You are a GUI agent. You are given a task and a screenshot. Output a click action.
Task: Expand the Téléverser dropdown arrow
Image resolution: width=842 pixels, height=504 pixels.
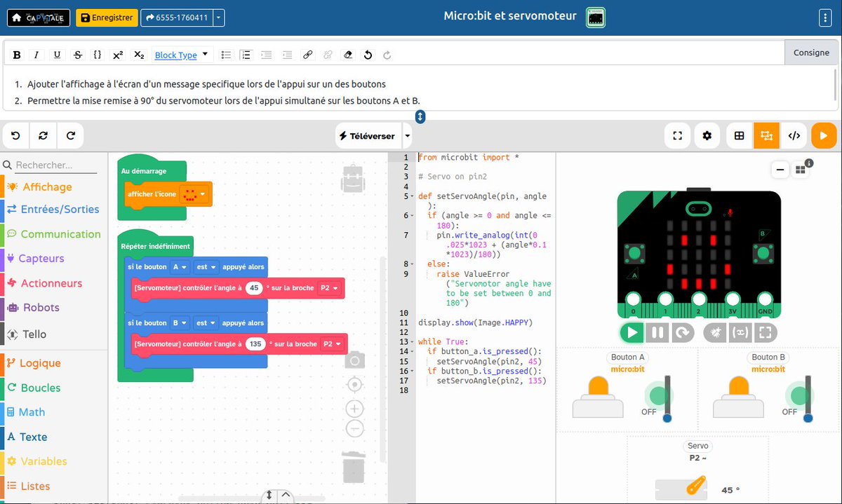(407, 136)
